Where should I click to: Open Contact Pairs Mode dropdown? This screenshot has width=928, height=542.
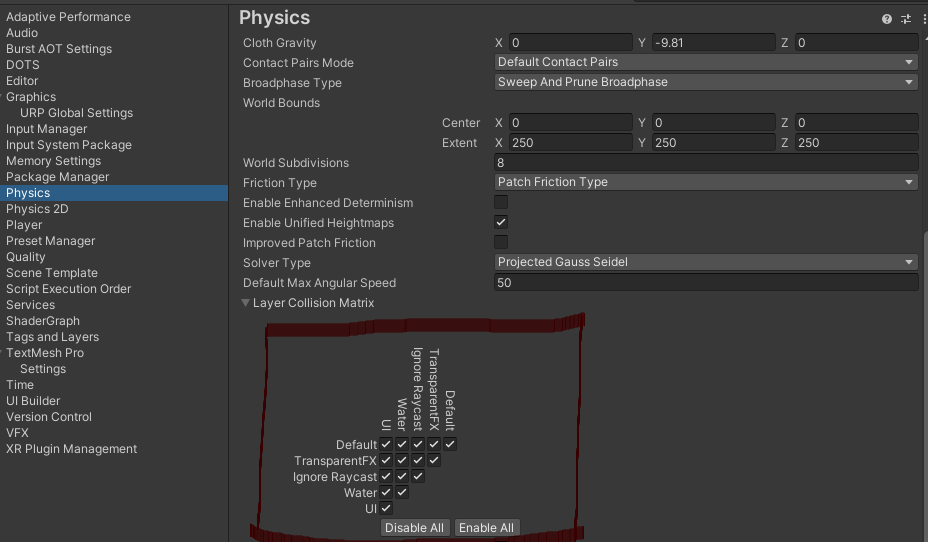pyautogui.click(x=706, y=62)
